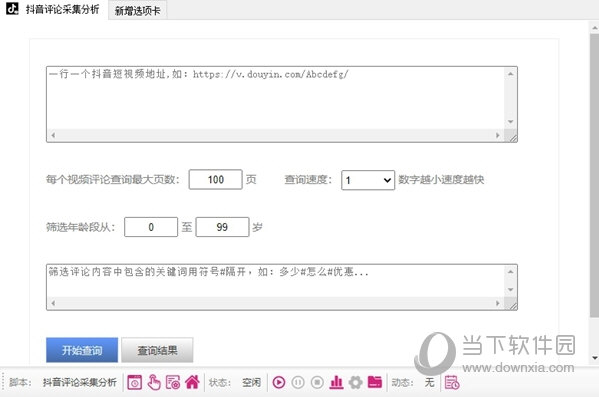Open the pink folder icon in bottom toolbar

[375, 382]
